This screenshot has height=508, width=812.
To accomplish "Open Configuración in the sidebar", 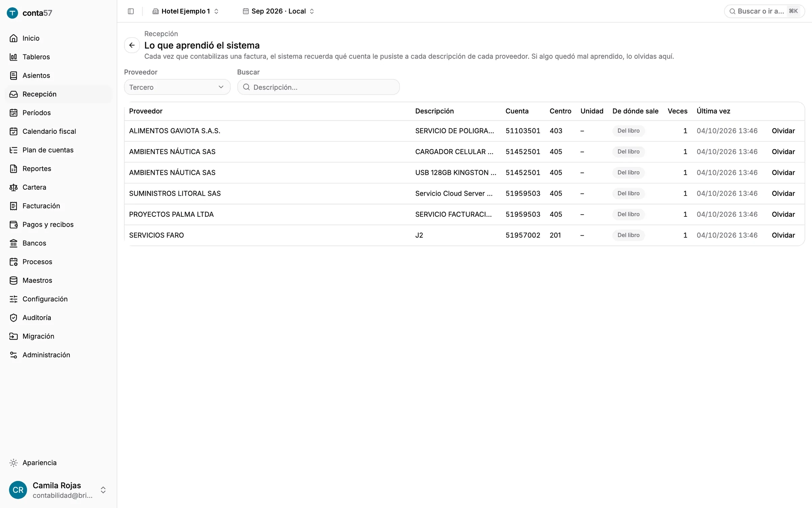I will point(58,299).
